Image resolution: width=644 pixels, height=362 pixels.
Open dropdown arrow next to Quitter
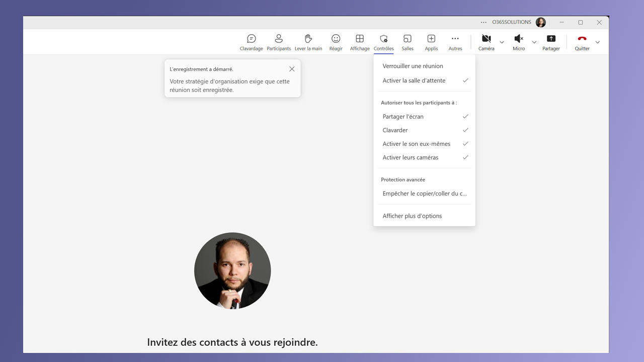(598, 42)
